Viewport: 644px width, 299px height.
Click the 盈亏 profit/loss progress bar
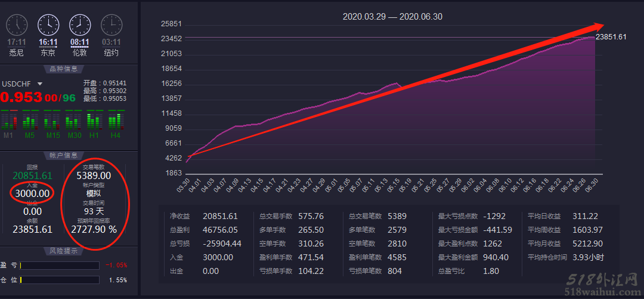60,265
